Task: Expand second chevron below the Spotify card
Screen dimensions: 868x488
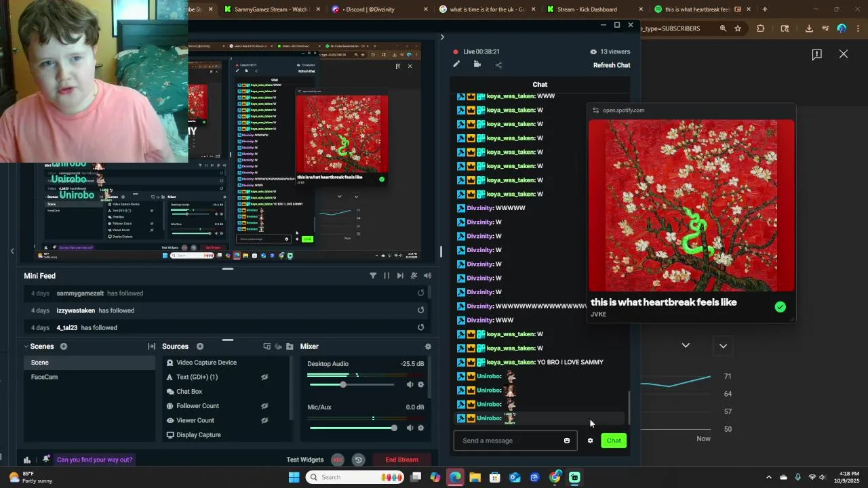Action: [x=723, y=346]
